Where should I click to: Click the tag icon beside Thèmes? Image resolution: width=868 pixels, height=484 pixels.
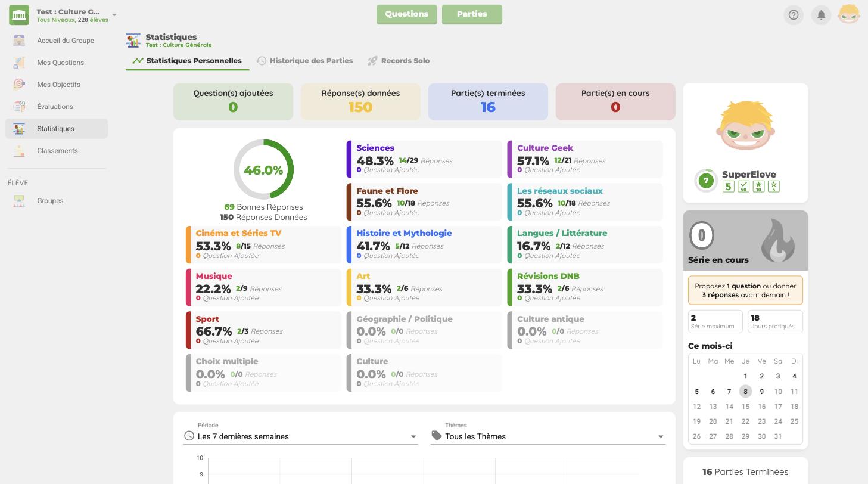coord(437,436)
